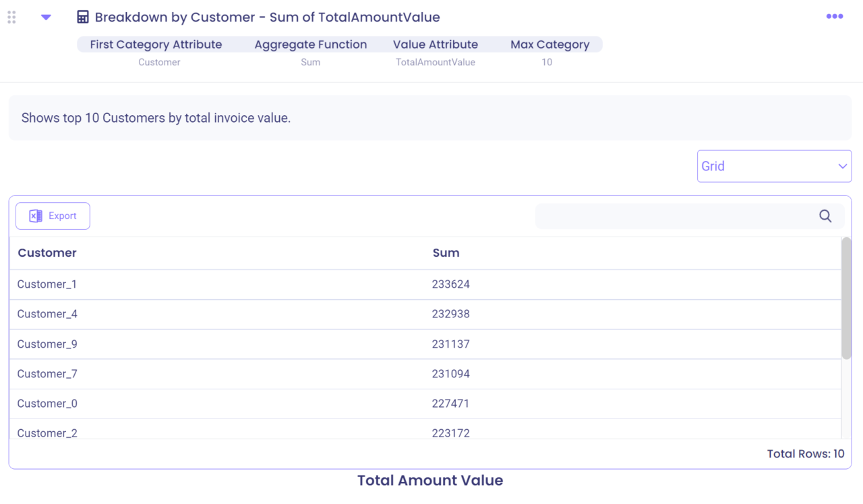Click the calculator icon beside title
Viewport: 863px width, 504px height.
[x=83, y=18]
